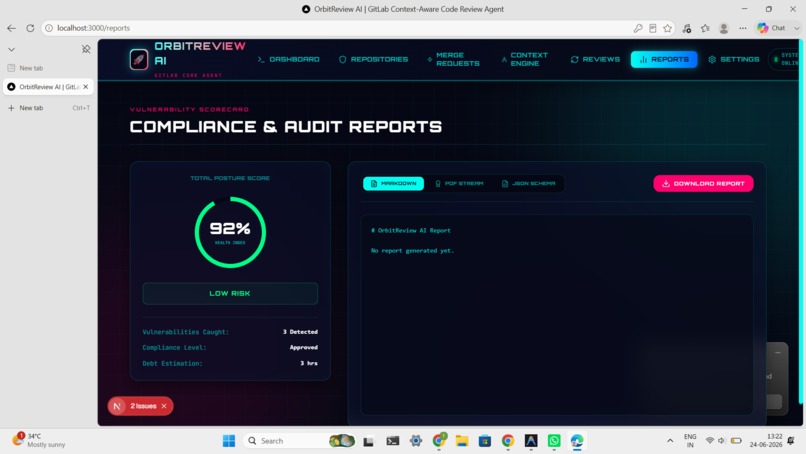Show hidden system tray icons

pyautogui.click(x=670, y=441)
